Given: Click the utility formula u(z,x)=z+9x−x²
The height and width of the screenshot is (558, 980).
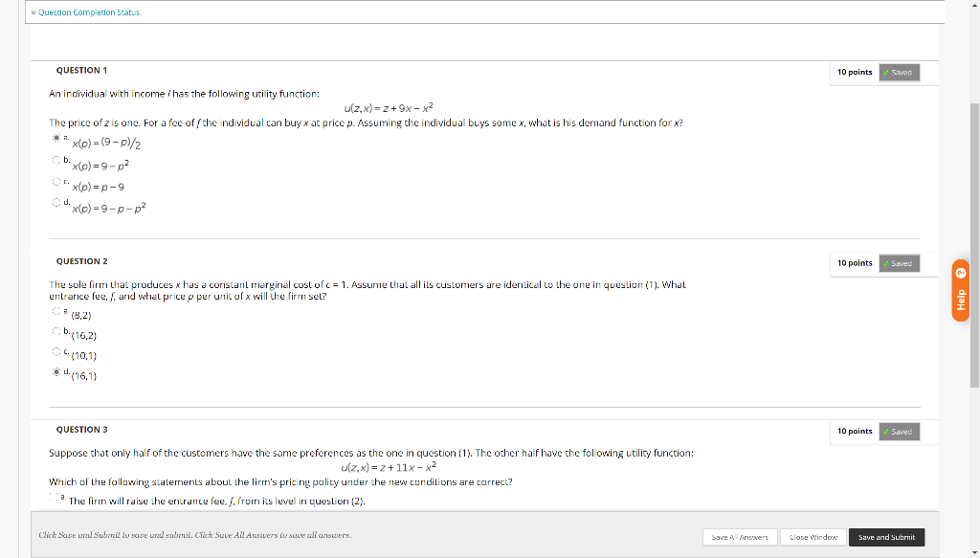Looking at the screenshot, I should click(x=389, y=107).
